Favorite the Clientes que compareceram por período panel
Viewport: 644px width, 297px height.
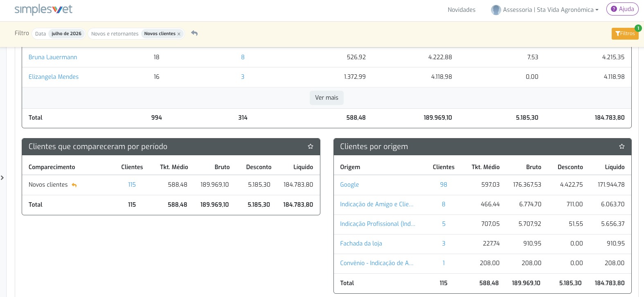pos(311,146)
